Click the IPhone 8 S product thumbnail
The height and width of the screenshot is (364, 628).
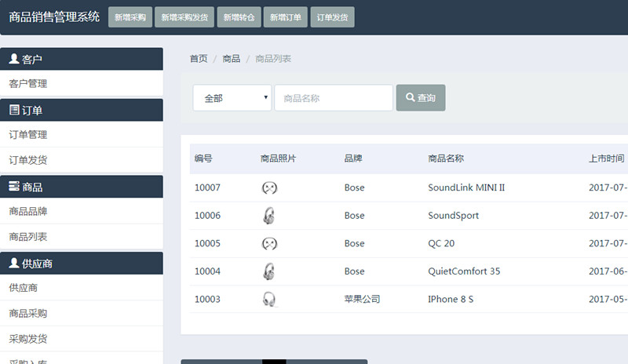(x=269, y=300)
